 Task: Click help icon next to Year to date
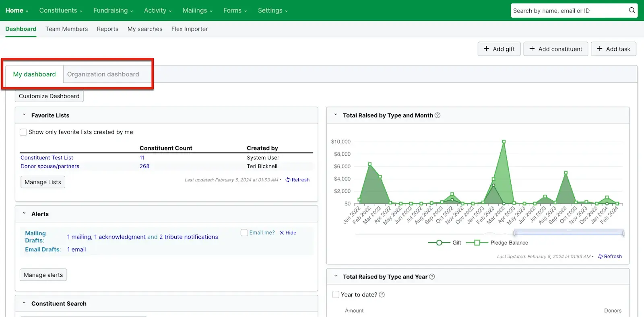pyautogui.click(x=382, y=295)
